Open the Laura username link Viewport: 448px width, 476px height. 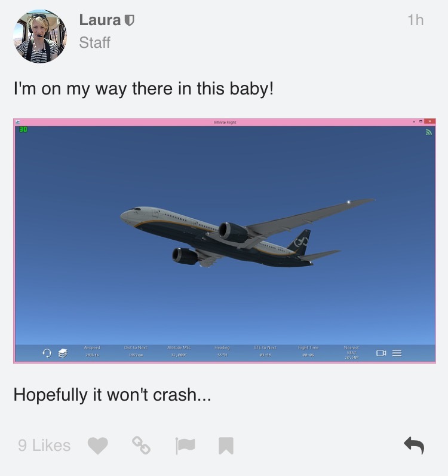tap(100, 20)
